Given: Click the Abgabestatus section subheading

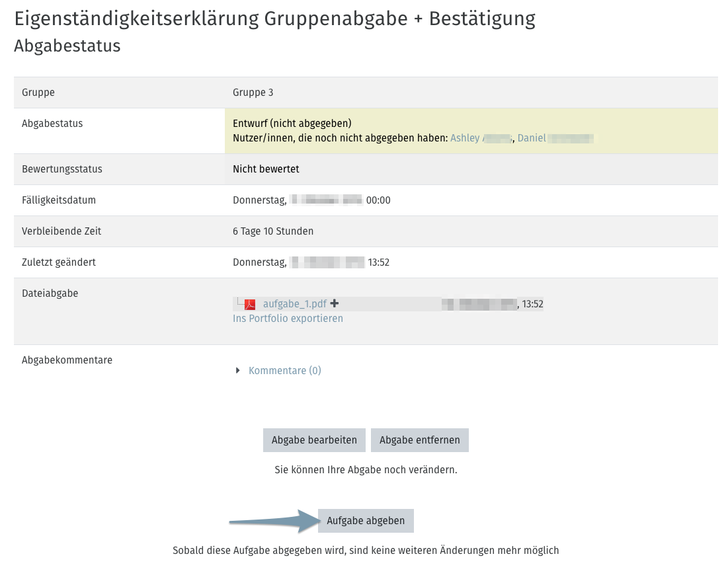Looking at the screenshot, I should pyautogui.click(x=67, y=46).
